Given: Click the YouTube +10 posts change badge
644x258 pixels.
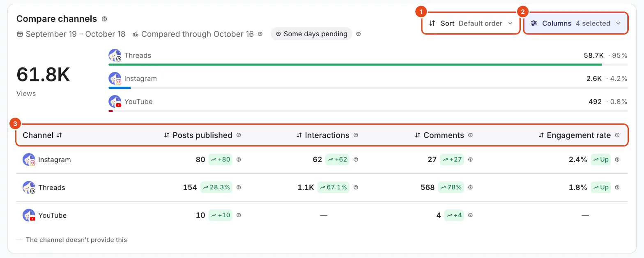Looking at the screenshot, I should pyautogui.click(x=220, y=215).
